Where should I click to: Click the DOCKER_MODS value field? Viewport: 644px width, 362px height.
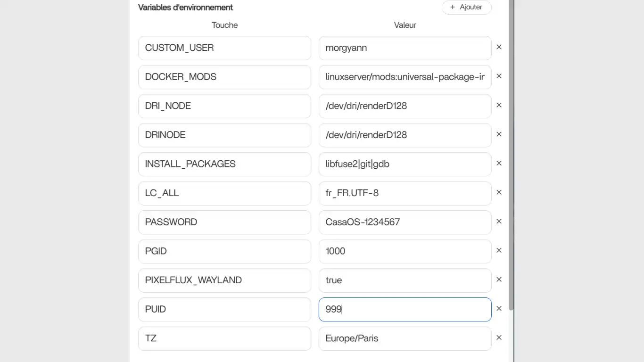405,77
